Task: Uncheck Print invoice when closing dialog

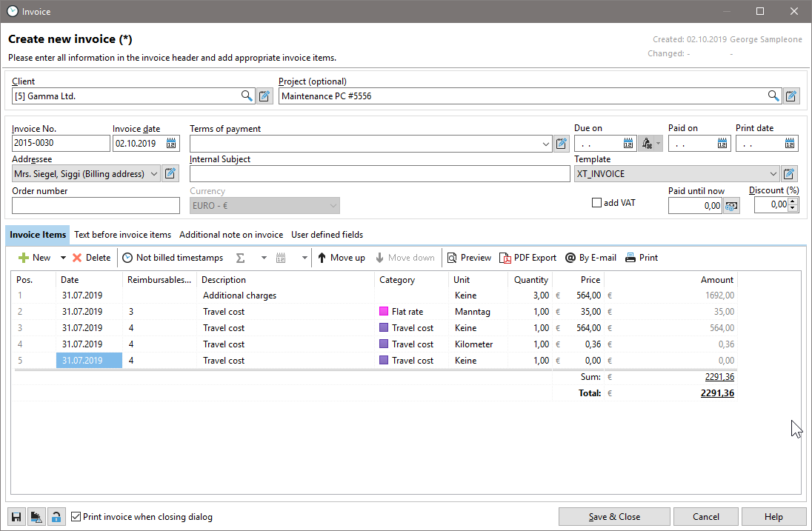Action: coord(76,517)
